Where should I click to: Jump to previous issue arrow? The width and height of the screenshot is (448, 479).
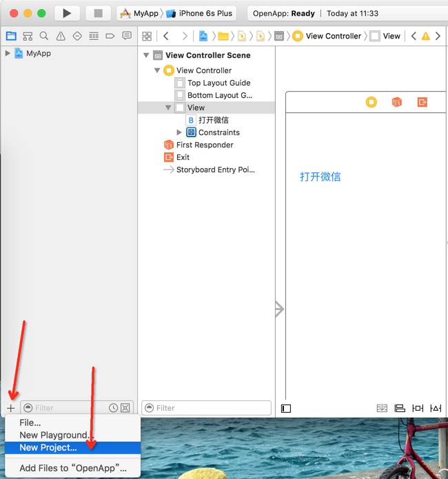pos(414,36)
